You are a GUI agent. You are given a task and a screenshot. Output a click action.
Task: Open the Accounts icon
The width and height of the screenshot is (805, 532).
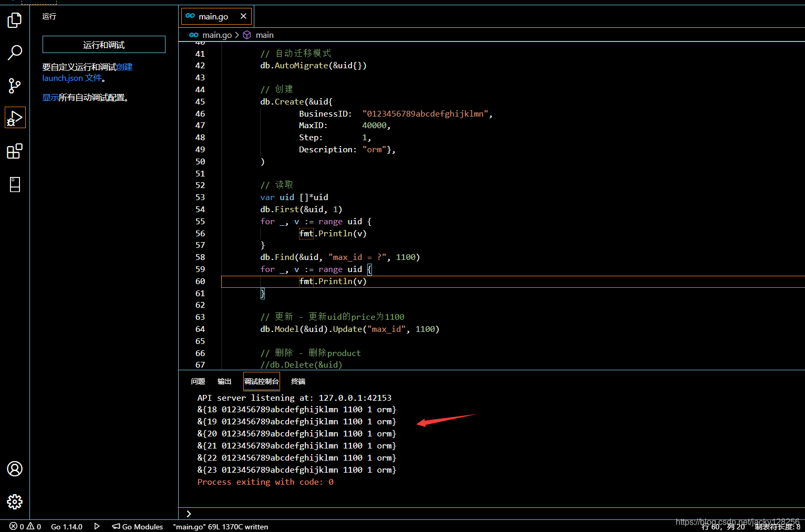pos(15,468)
